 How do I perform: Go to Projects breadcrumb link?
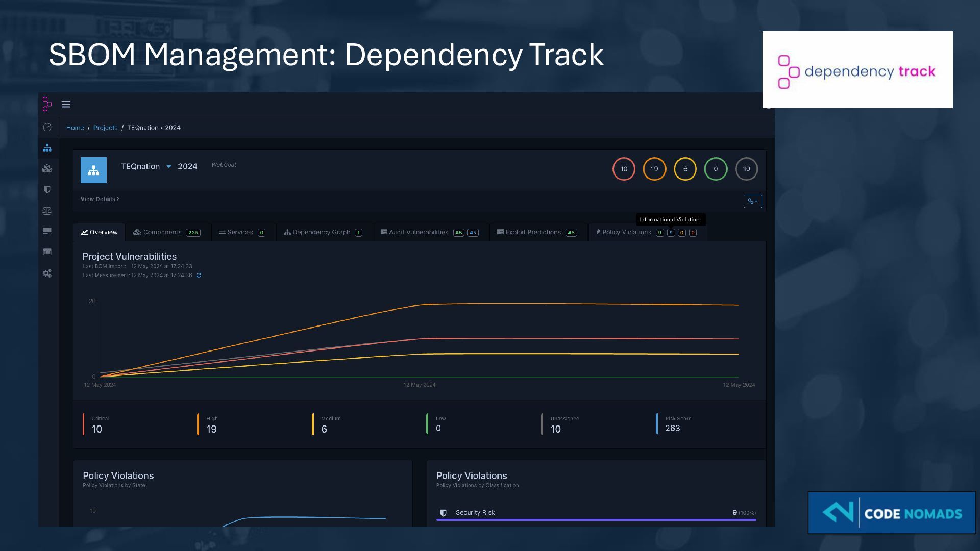pos(105,128)
